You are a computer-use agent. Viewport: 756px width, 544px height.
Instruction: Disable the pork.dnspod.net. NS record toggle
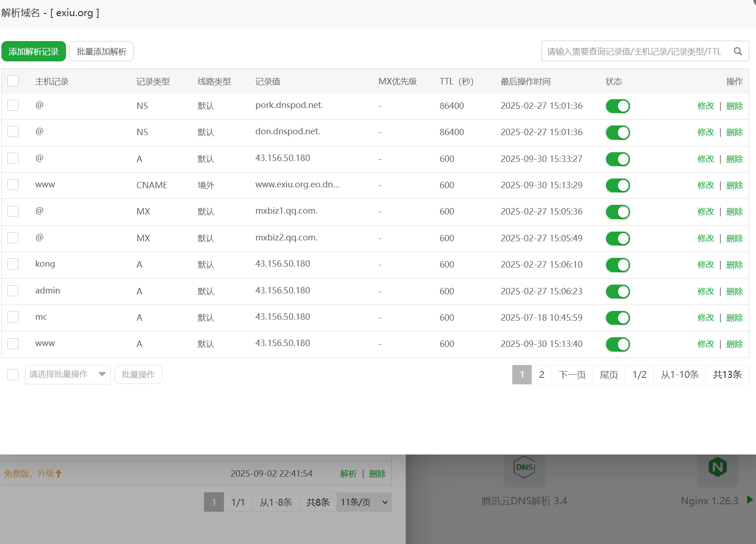pos(618,106)
